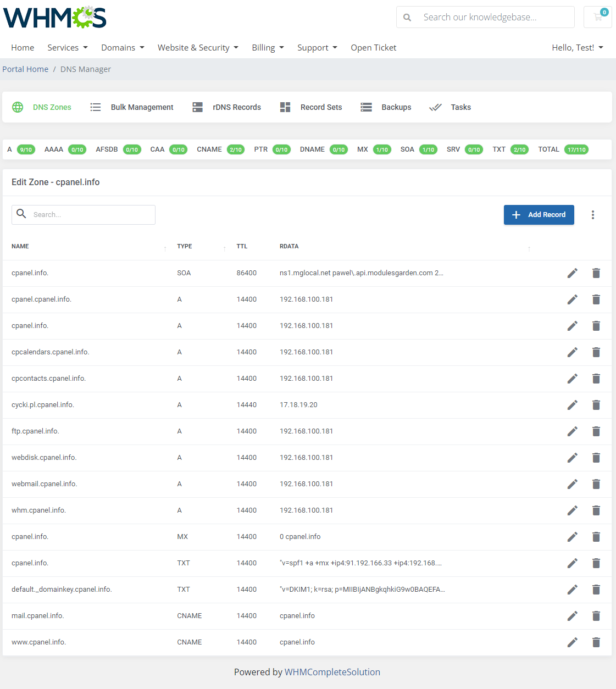Screen dimensions: 616x689
Task: Switch to the Bulk Management tab
Action: tap(132, 107)
